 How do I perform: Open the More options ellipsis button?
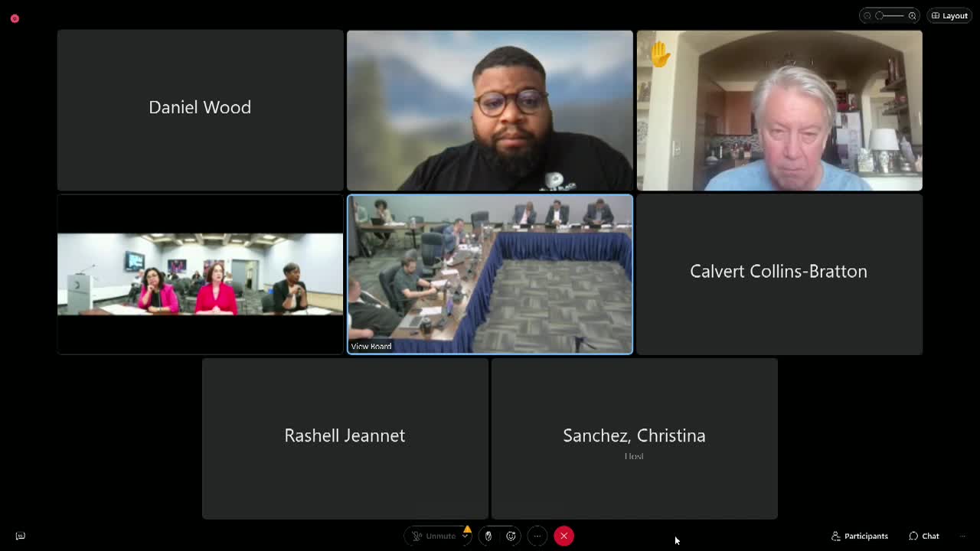(x=537, y=536)
